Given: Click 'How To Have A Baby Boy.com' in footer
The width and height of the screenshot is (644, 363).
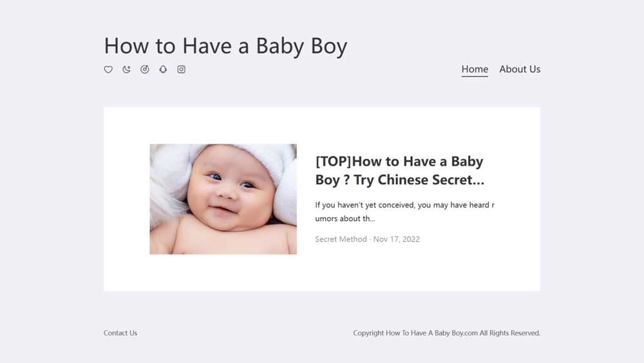Looking at the screenshot, I should click(x=431, y=333).
